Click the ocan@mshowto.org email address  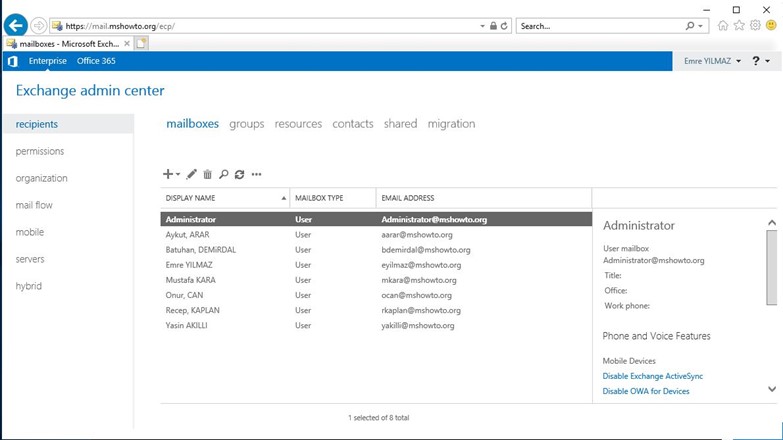tap(416, 295)
